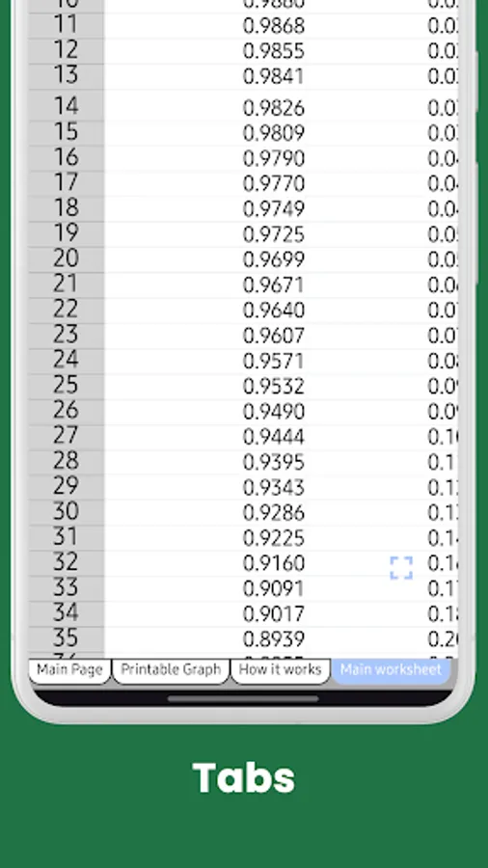Screen dimensions: 488x868
Task: Click cell value 0.9770
Action: (274, 184)
